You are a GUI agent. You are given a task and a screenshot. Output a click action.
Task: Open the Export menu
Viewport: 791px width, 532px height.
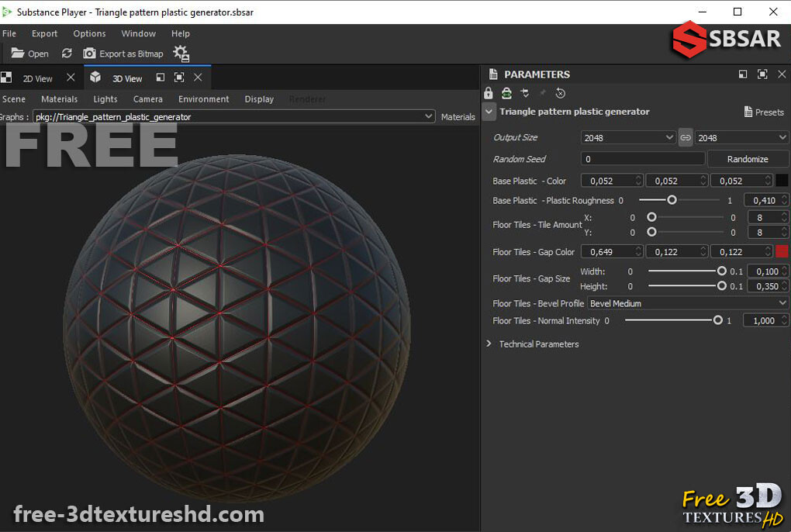click(x=44, y=33)
